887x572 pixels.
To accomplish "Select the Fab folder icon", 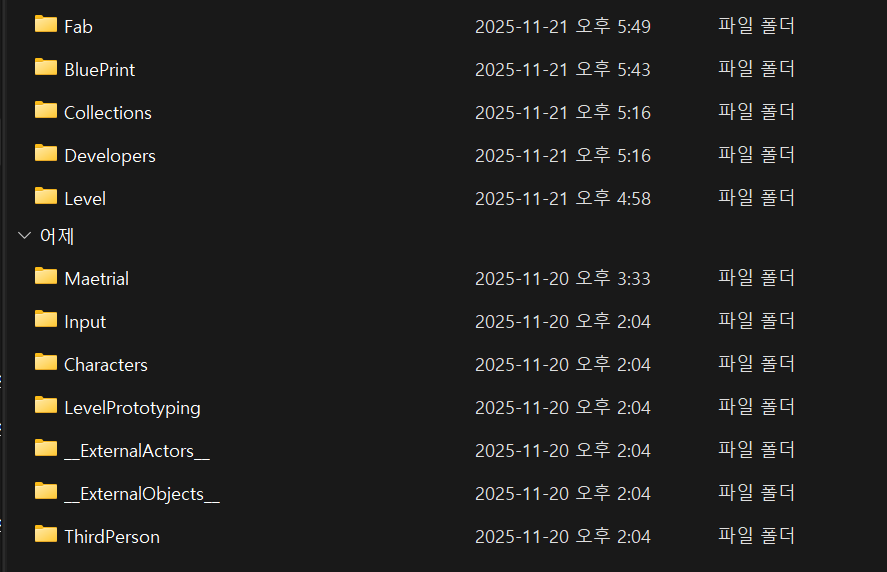I will point(46,24).
